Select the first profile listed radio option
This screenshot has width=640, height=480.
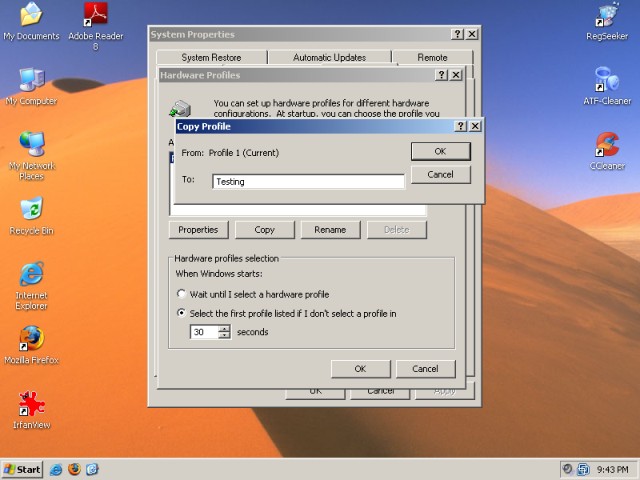coord(181,313)
